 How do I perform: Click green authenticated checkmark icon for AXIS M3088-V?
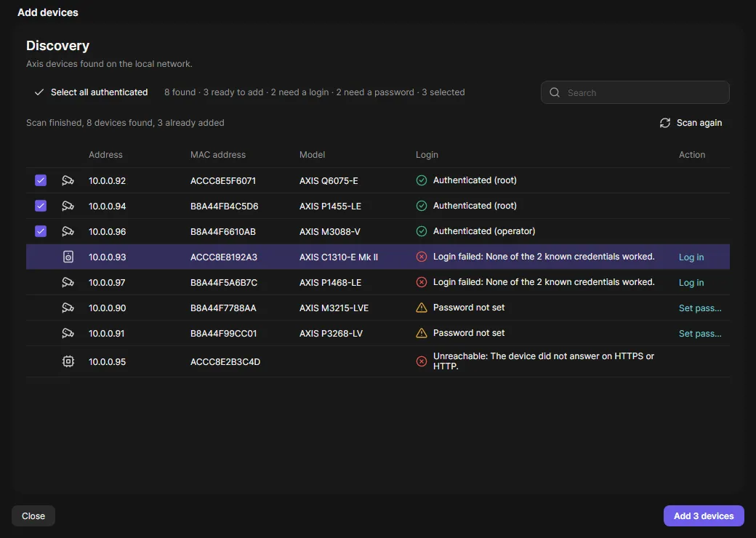(422, 231)
